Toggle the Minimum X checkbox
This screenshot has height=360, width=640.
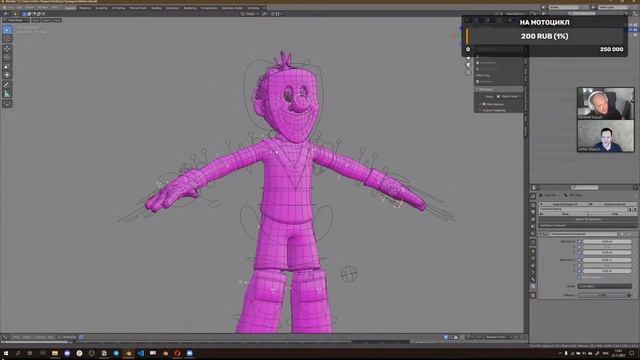tap(579, 242)
